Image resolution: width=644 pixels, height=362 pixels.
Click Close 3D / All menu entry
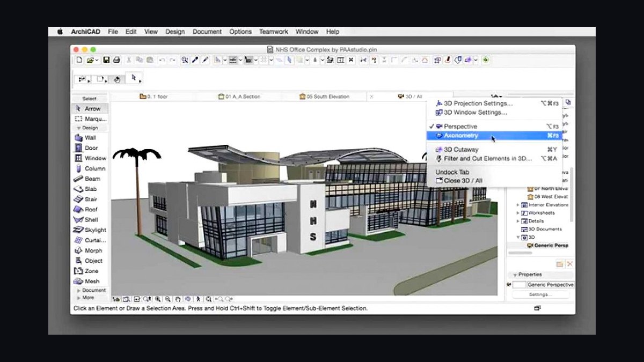(494, 181)
